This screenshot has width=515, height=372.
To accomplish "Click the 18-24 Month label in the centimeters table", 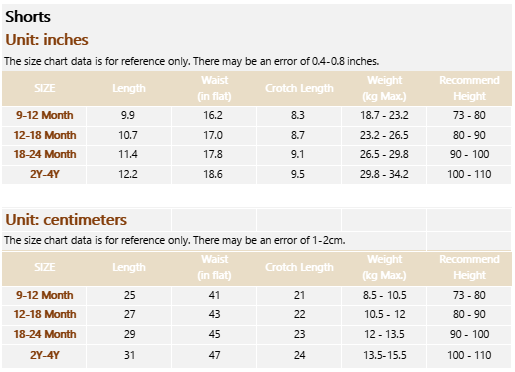I will point(45,334).
